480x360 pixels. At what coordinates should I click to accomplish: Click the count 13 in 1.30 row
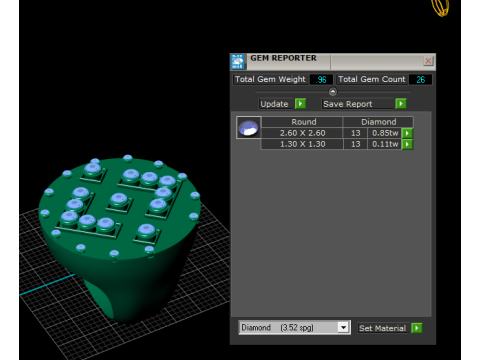click(355, 144)
